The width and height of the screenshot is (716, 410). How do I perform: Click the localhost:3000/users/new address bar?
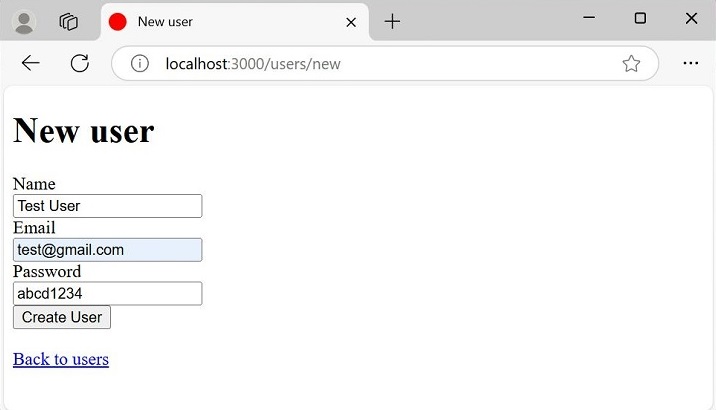pos(380,64)
